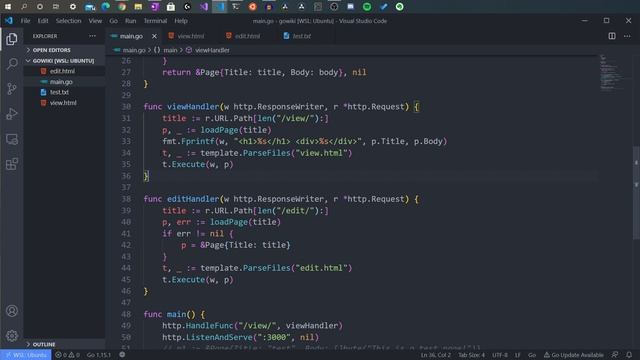This screenshot has height=360, width=640.
Task: Open Windows Start menu
Action: pyautogui.click(x=8, y=7)
